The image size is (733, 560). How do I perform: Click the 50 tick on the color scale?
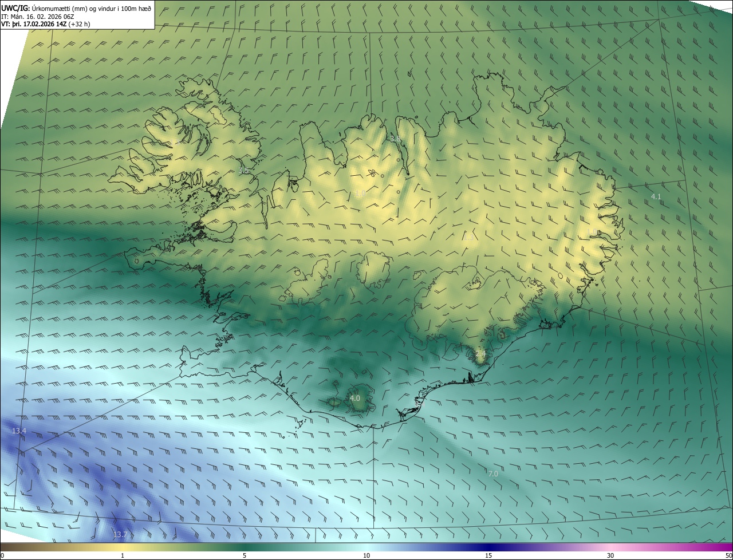click(x=728, y=555)
